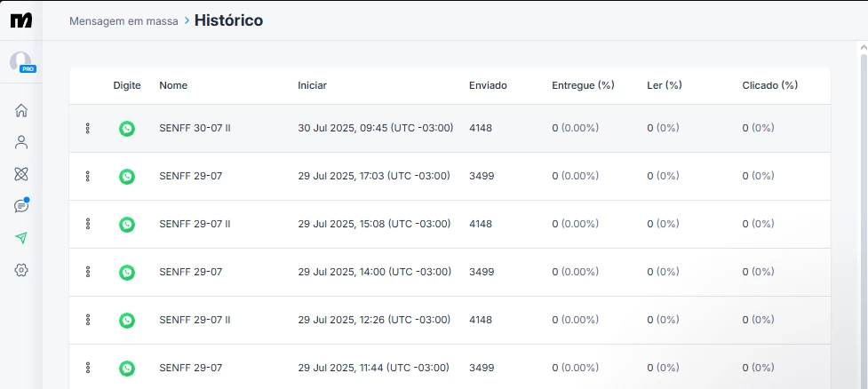Click the Entregue (%) column header
Image resolution: width=868 pixels, height=389 pixels.
pyautogui.click(x=583, y=85)
